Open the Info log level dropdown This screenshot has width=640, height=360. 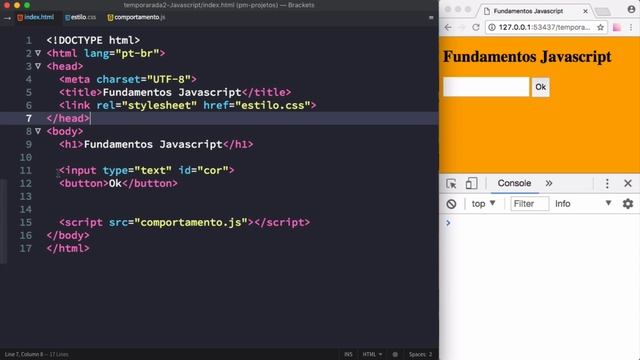(x=583, y=204)
